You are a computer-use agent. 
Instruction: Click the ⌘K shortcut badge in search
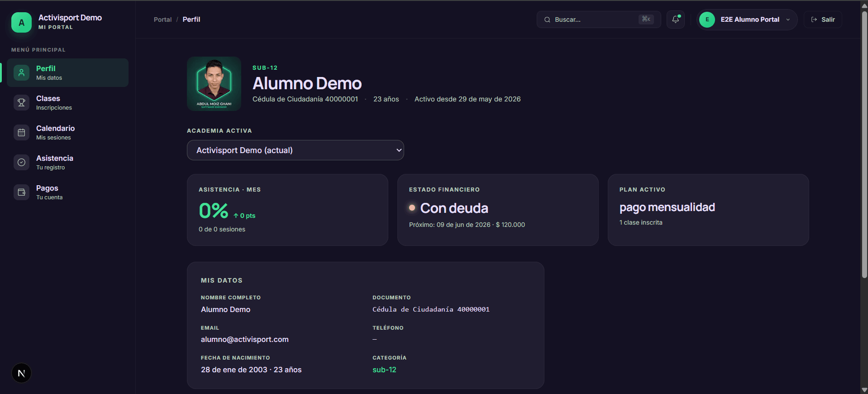coord(646,19)
